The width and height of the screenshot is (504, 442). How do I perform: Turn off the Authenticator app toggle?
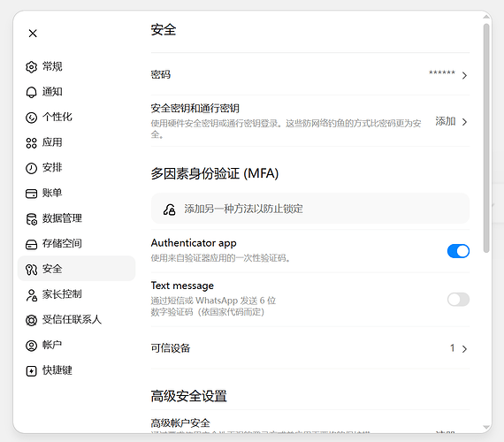(x=458, y=251)
